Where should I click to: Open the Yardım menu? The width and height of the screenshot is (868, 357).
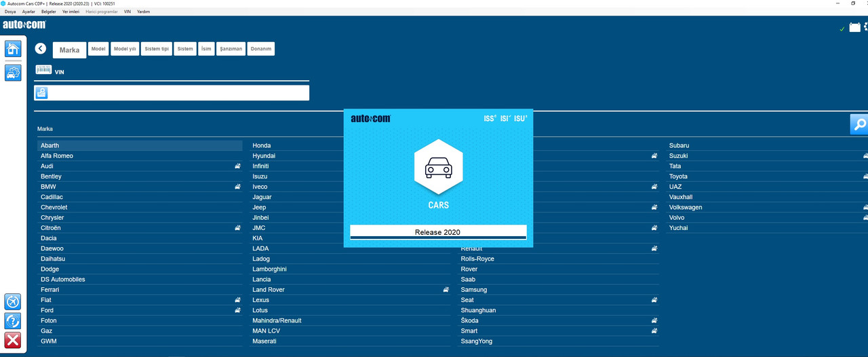143,12
